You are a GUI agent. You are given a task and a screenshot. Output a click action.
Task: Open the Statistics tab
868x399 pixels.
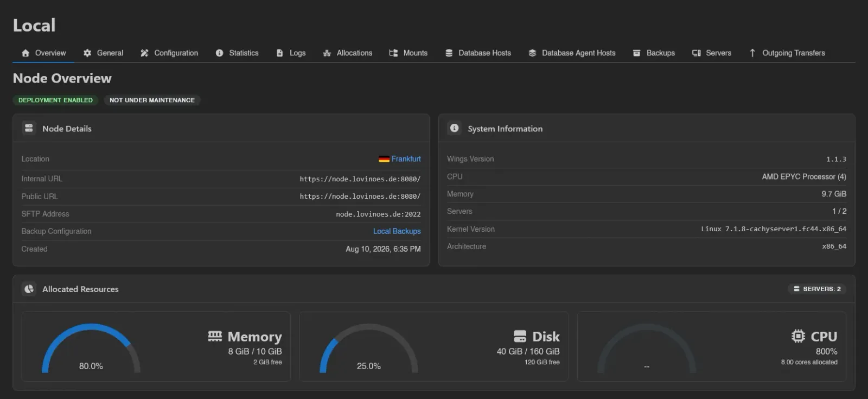[x=237, y=53]
